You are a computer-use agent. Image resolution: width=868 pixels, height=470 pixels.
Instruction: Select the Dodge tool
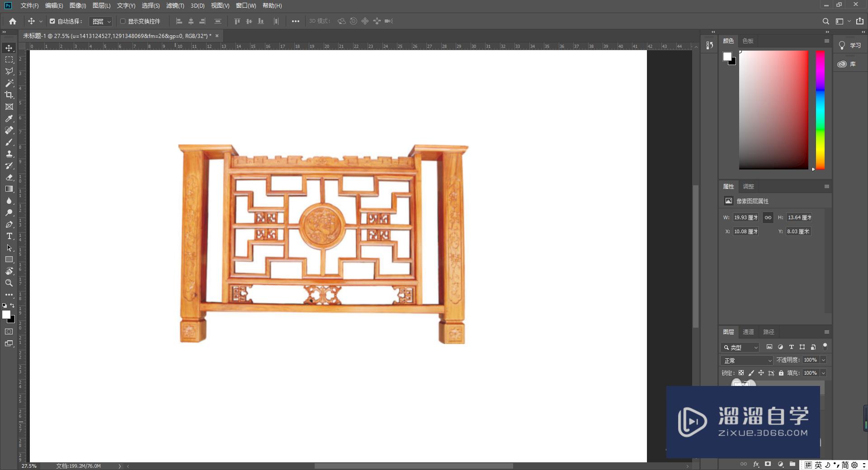(x=9, y=212)
